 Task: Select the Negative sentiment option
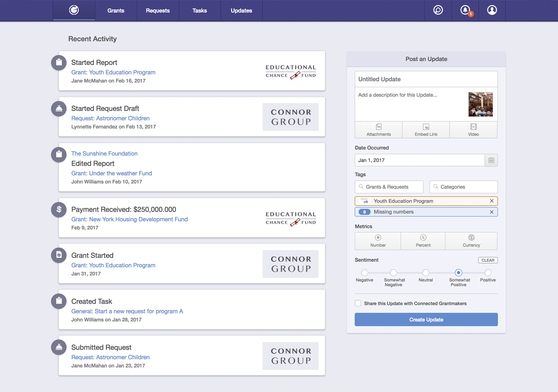pyautogui.click(x=364, y=273)
